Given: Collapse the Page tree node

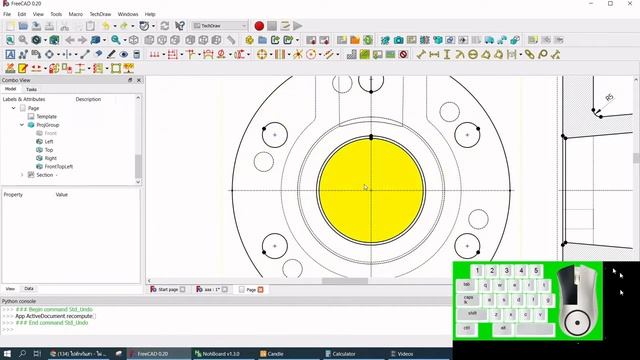Looking at the screenshot, I should (x=13, y=108).
